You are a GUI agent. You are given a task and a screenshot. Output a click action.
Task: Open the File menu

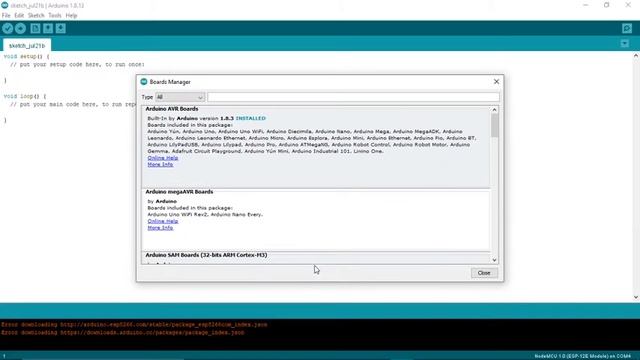[6, 16]
